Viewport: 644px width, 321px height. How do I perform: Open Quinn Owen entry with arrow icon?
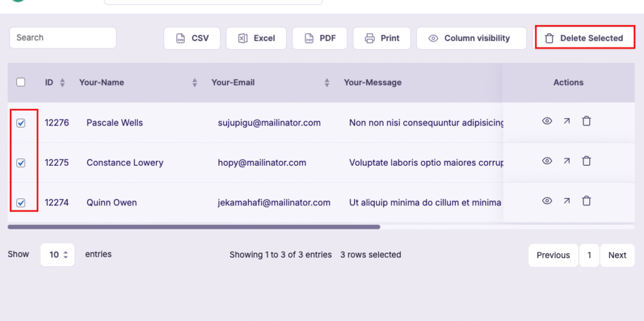click(x=567, y=201)
